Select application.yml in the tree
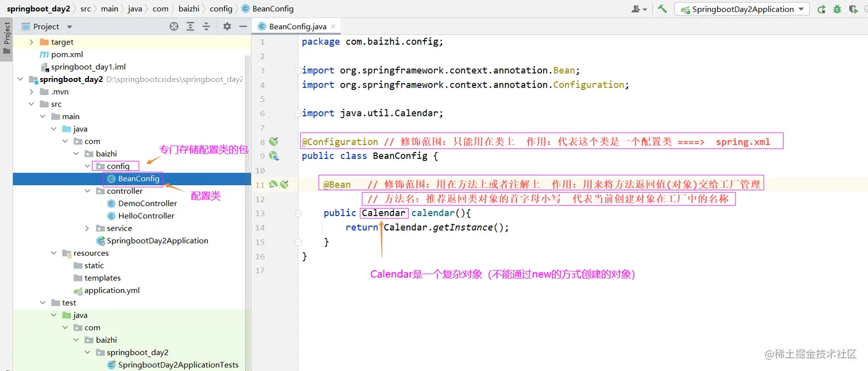Image resolution: width=868 pixels, height=371 pixels. (x=111, y=290)
